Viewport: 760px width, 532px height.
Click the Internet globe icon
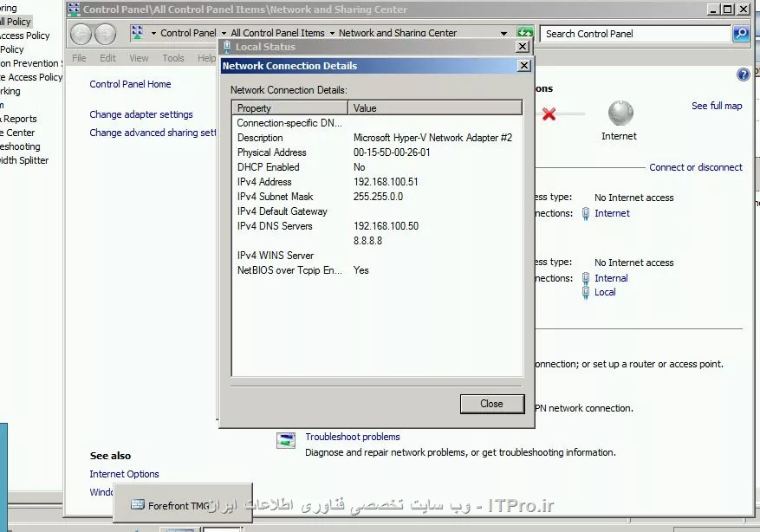tap(620, 114)
